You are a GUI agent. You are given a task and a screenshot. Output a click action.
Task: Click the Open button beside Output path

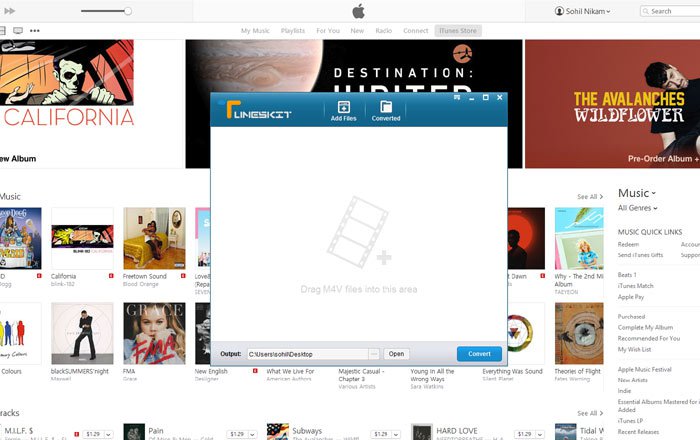pyautogui.click(x=396, y=354)
